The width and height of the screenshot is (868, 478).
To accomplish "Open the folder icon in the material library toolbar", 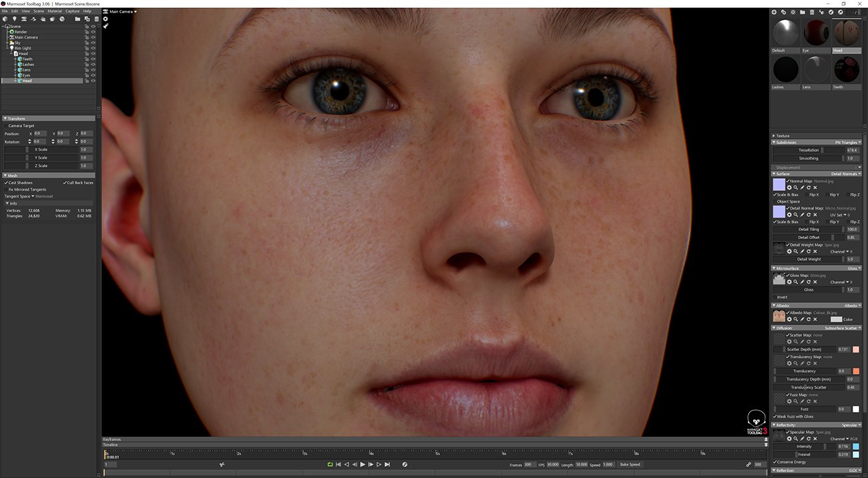I will point(804,12).
